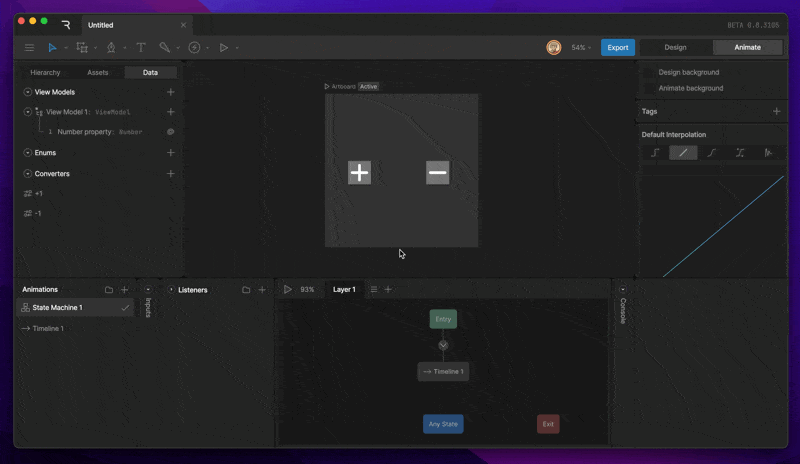Toggle the Animate background swatch
800x464 pixels.
coord(649,88)
